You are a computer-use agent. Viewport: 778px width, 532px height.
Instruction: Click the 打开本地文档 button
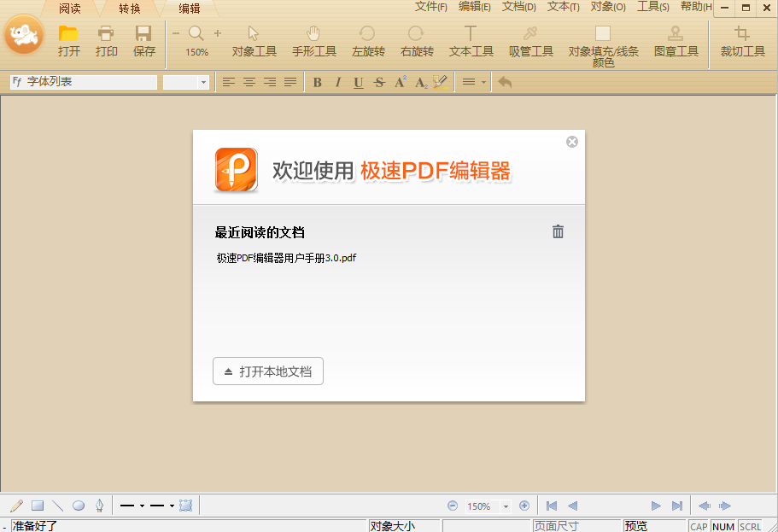[x=267, y=371]
